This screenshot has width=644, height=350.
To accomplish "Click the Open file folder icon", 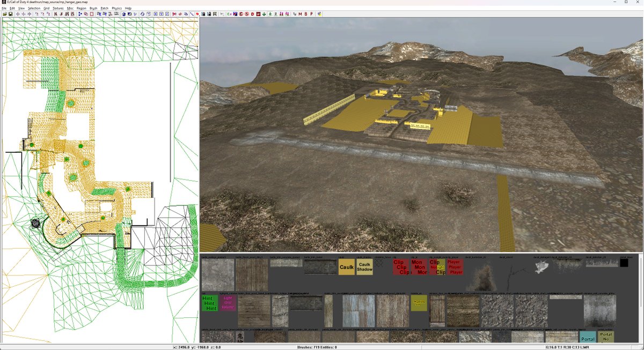I will 5,14.
